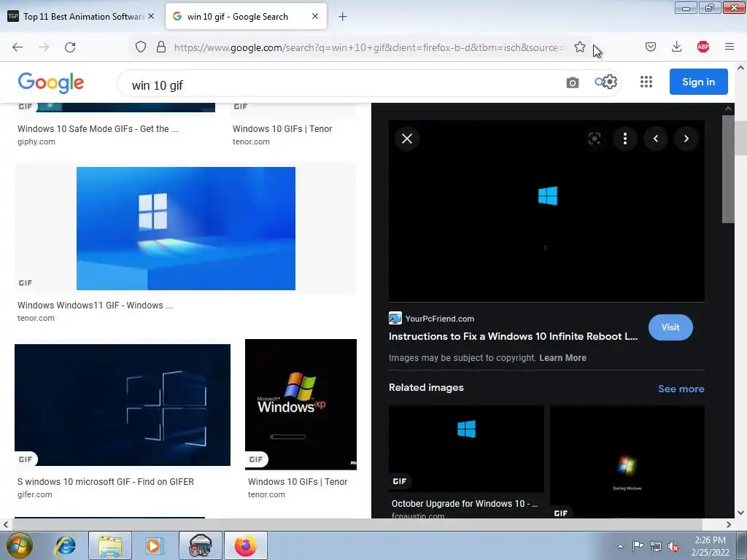747x560 pixels.
Task: Launch Internet Explorer from the taskbar
Action: pos(65,545)
